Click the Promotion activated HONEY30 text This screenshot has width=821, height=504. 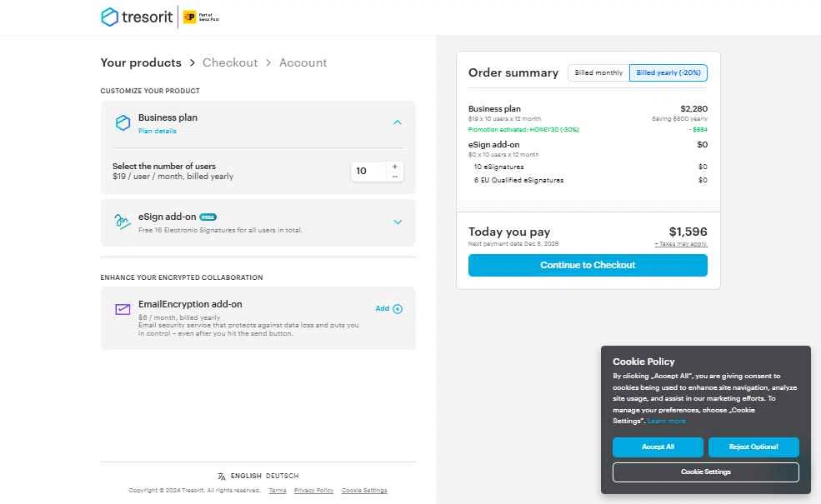pos(523,130)
